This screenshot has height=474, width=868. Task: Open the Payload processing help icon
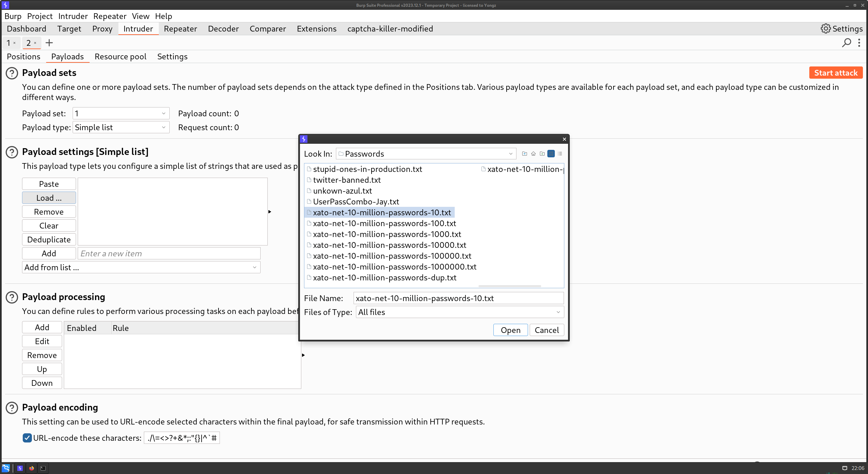(x=12, y=297)
